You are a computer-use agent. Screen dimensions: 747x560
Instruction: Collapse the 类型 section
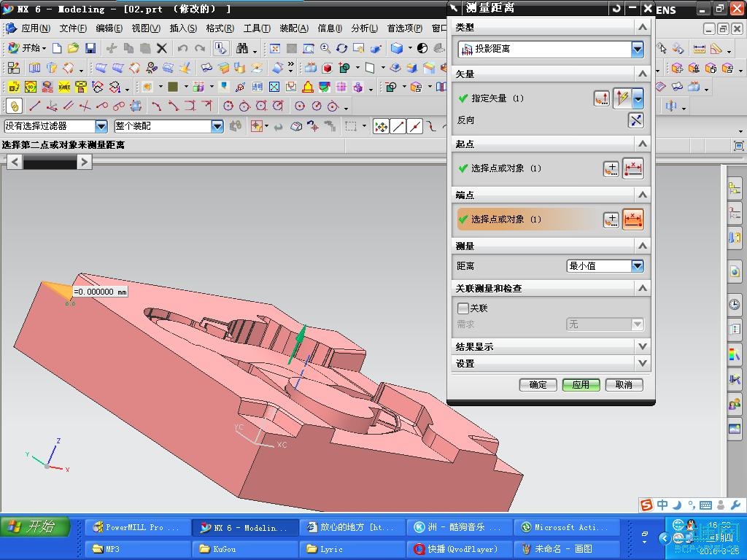643,27
